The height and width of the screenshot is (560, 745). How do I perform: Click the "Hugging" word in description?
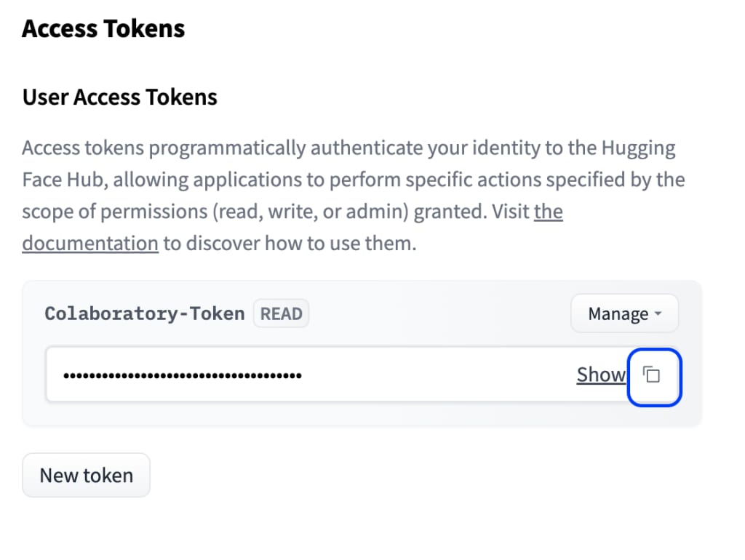(x=638, y=148)
